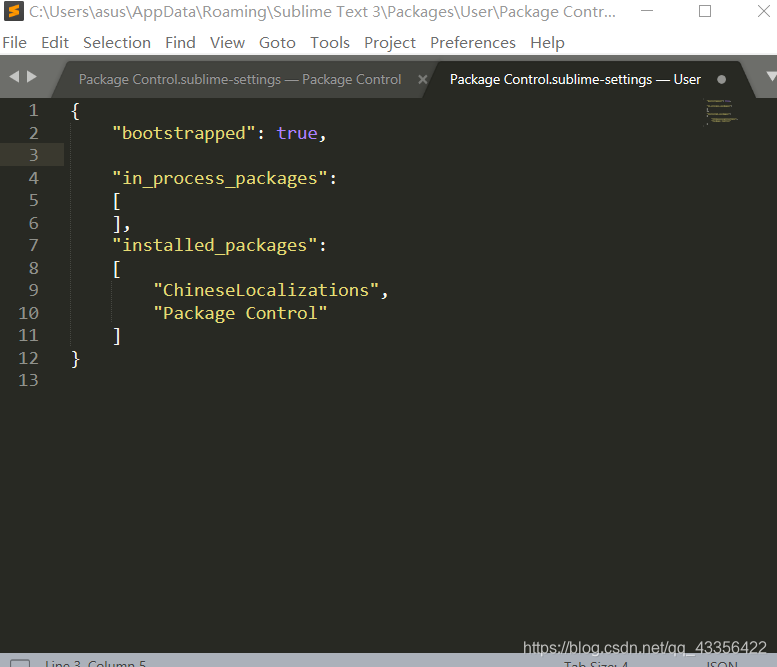Screen dimensions: 777x667
Task: Go to previous tab with left arrow
Action: [x=14, y=76]
